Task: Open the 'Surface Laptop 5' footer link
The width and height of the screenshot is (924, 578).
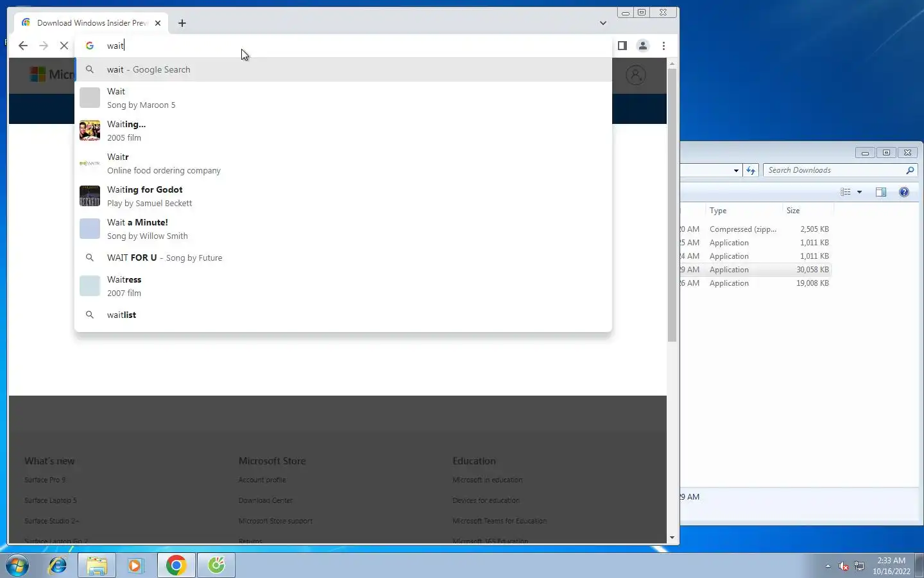Action: [50, 500]
